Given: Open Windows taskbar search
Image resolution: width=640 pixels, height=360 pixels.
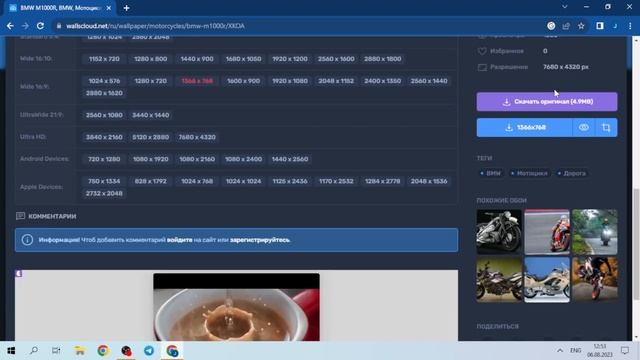Looking at the screenshot, I should [34, 351].
